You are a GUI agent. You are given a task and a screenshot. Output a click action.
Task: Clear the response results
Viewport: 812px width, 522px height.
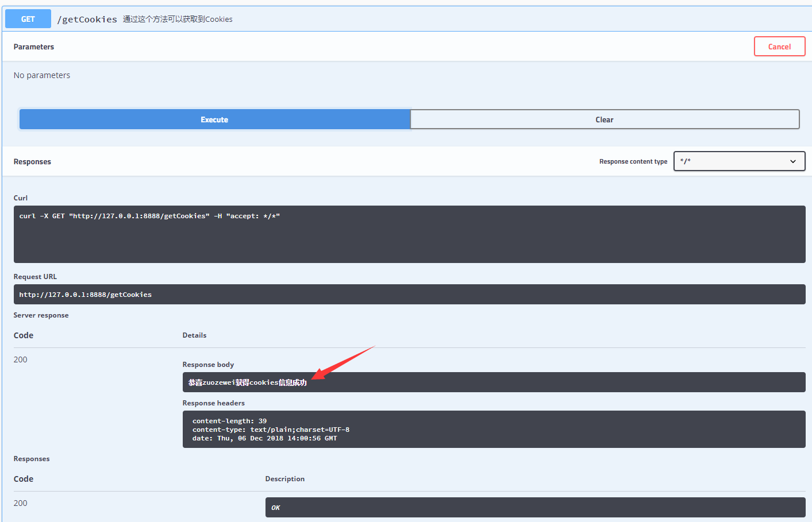coord(605,119)
